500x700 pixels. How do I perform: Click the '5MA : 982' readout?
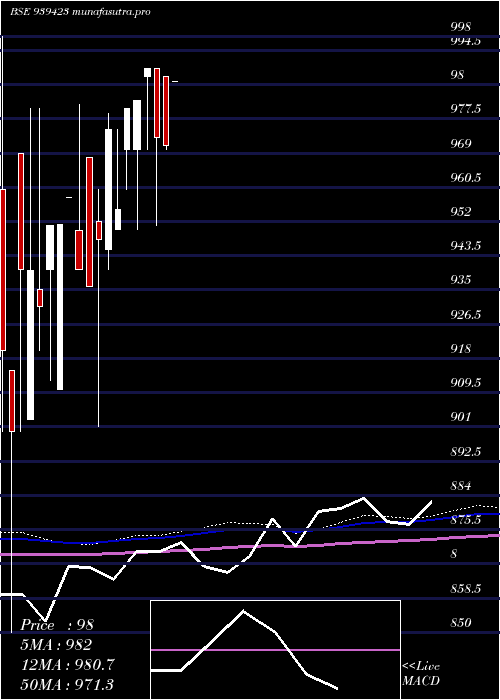[x=56, y=645]
